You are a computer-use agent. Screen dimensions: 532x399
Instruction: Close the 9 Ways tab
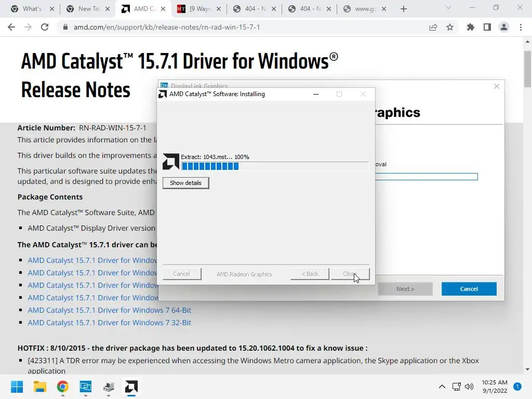(219, 9)
